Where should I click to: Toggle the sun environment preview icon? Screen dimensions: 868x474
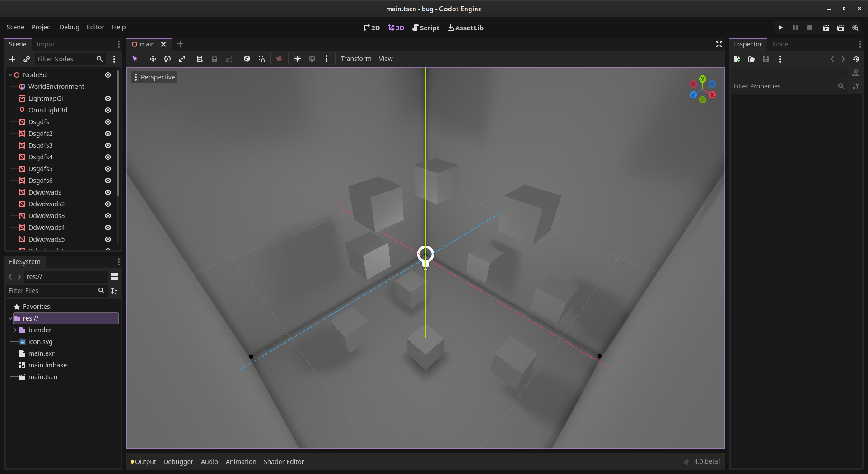(x=298, y=59)
